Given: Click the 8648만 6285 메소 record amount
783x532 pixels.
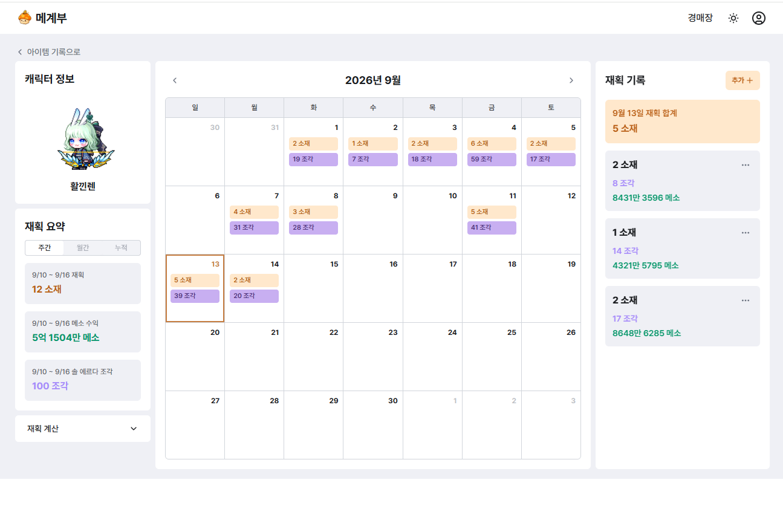Looking at the screenshot, I should (x=647, y=333).
